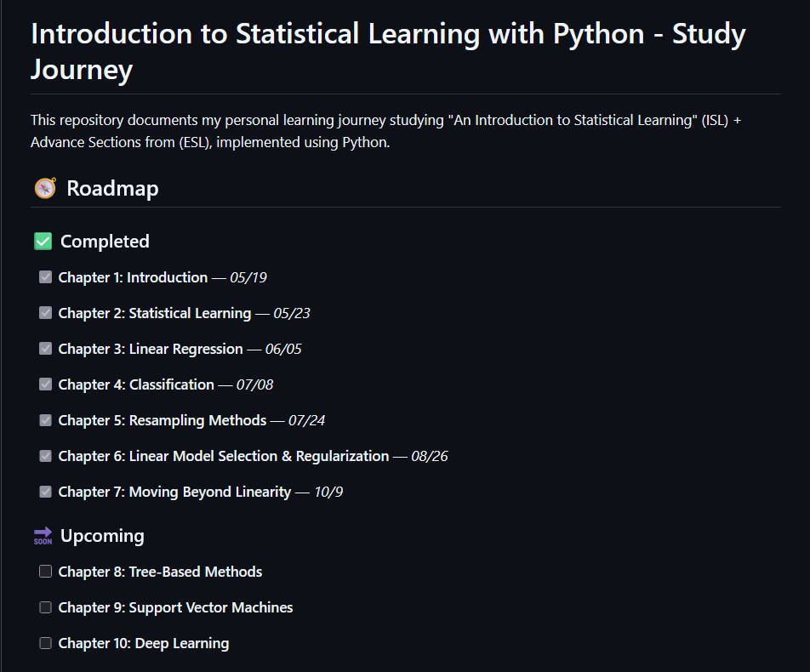Viewport: 810px width, 672px height.
Task: Click the SOON arrow emoji beside Upcoming
Action: pyautogui.click(x=43, y=536)
